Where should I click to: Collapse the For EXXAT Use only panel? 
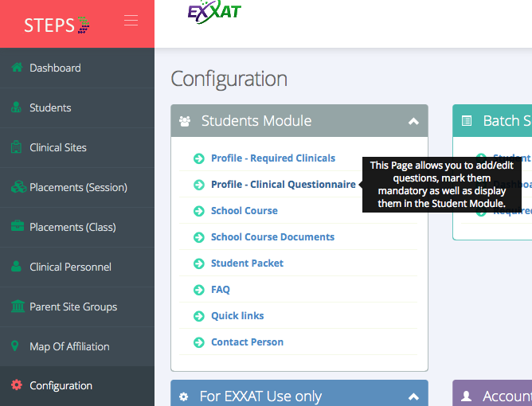413,396
